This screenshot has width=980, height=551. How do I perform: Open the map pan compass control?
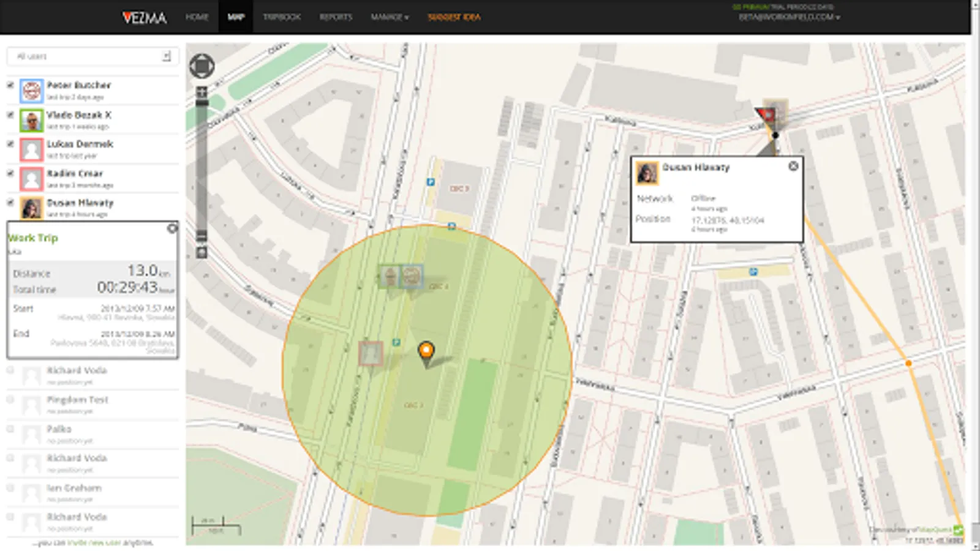click(x=202, y=66)
